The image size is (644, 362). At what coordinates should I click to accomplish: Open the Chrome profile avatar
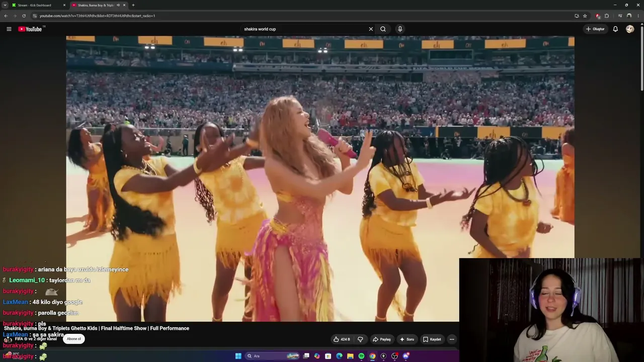[629, 16]
